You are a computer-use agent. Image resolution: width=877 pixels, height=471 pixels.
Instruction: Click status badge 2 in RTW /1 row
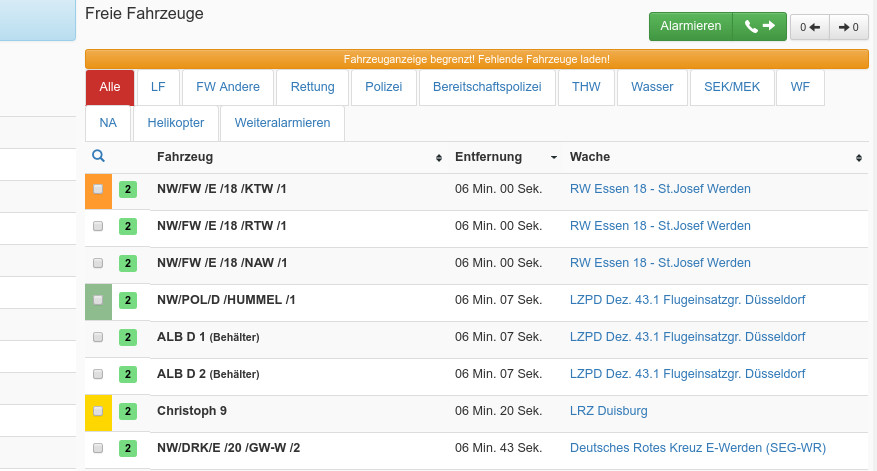pyautogui.click(x=128, y=226)
